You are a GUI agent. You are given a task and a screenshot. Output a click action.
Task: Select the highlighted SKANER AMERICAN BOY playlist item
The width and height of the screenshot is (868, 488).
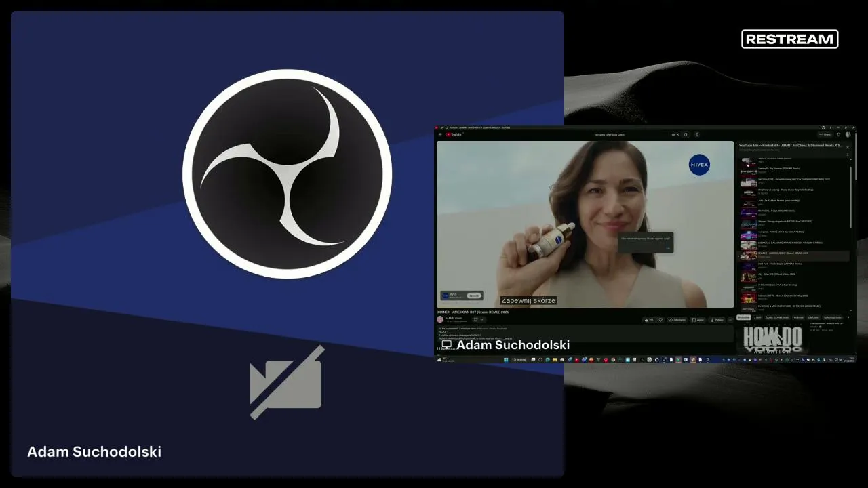794,256
